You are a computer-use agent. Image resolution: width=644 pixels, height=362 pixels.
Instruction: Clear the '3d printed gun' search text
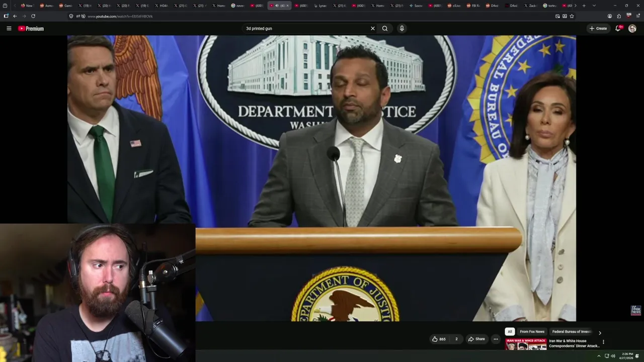coord(372,29)
